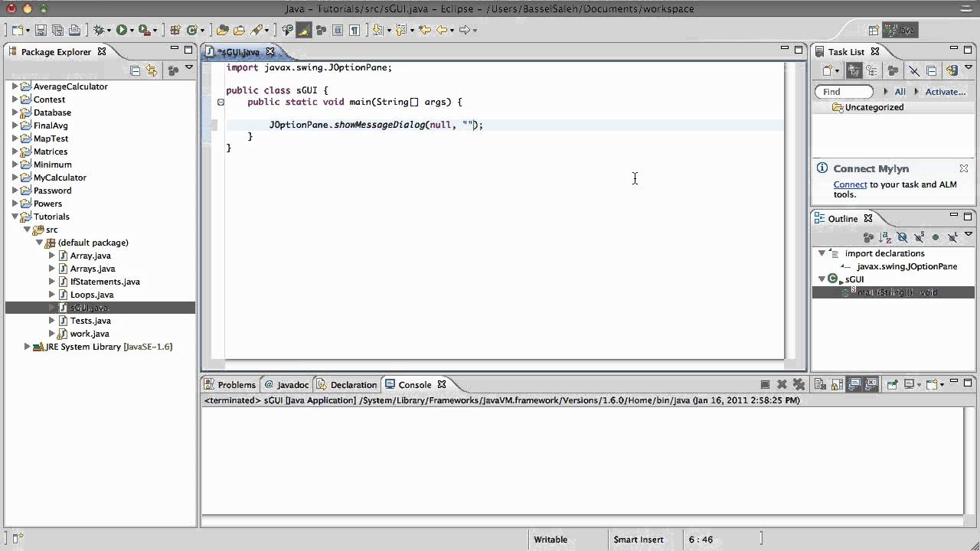The width and height of the screenshot is (980, 551).
Task: Click the New Java Package icon
Action: tap(175, 30)
